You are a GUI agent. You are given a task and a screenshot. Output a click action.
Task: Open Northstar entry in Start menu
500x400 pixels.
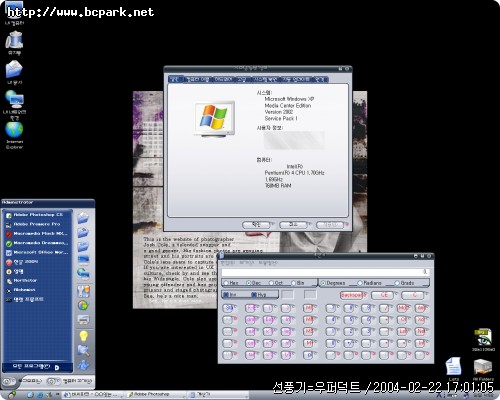tap(37, 281)
